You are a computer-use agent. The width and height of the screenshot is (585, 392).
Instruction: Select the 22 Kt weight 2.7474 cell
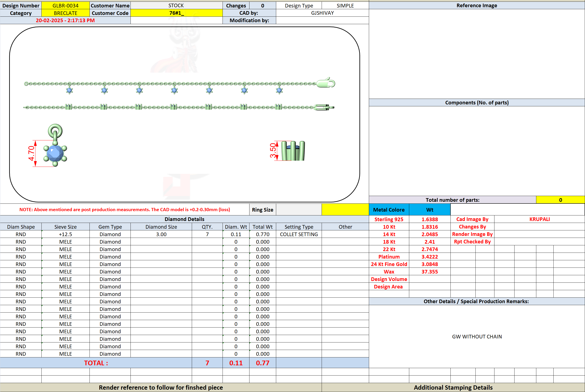[x=430, y=249]
